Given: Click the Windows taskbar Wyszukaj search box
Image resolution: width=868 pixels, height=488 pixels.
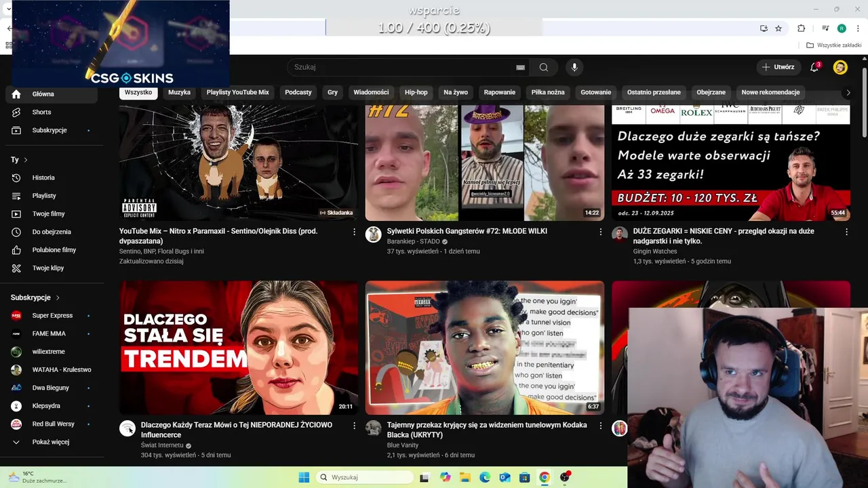Looking at the screenshot, I should 365,477.
